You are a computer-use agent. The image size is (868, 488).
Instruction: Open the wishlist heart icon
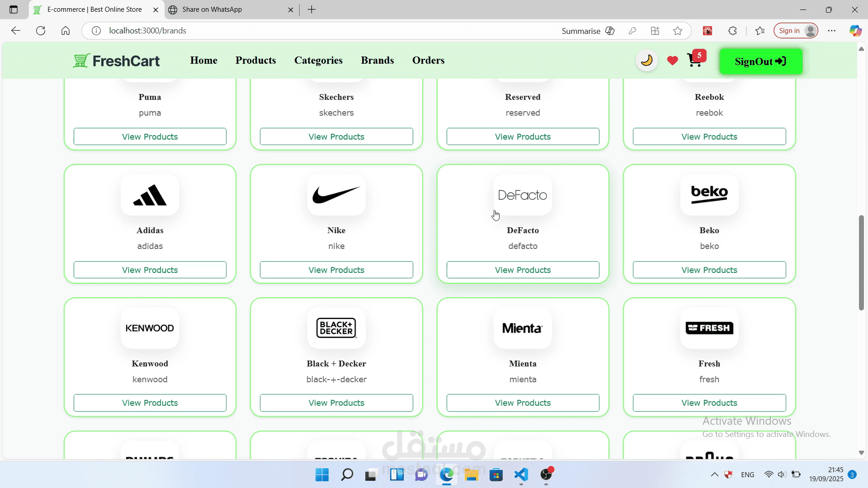click(x=673, y=61)
